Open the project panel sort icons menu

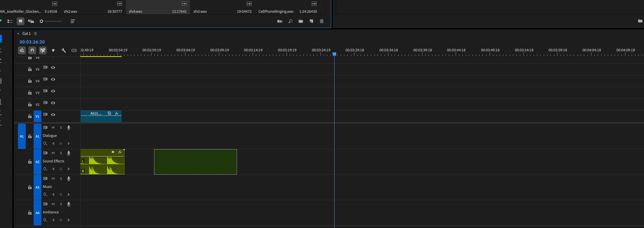coord(72,21)
